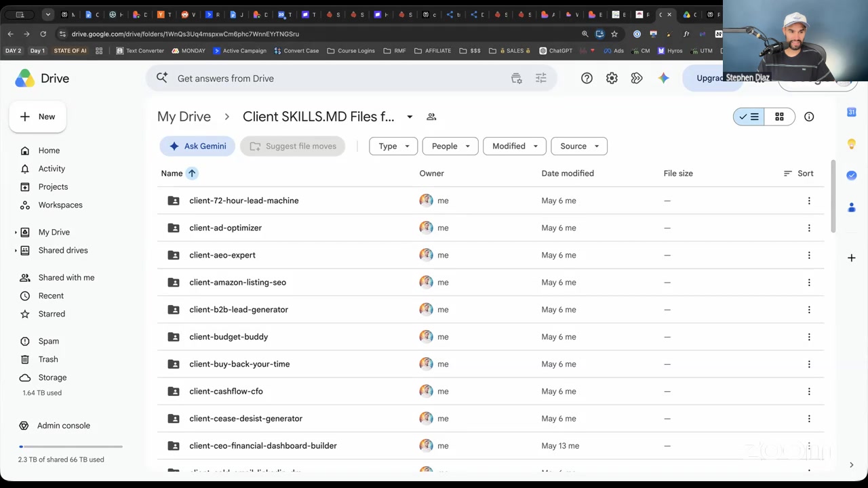Image resolution: width=868 pixels, height=488 pixels.
Task: Open the view details info icon
Action: [809, 117]
